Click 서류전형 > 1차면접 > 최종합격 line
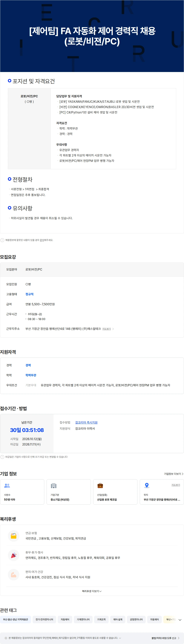Screen dimensions: 184x644 [30, 189]
